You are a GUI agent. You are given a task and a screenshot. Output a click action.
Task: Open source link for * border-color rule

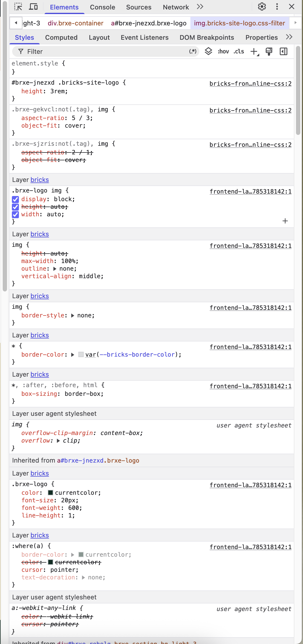250,347
